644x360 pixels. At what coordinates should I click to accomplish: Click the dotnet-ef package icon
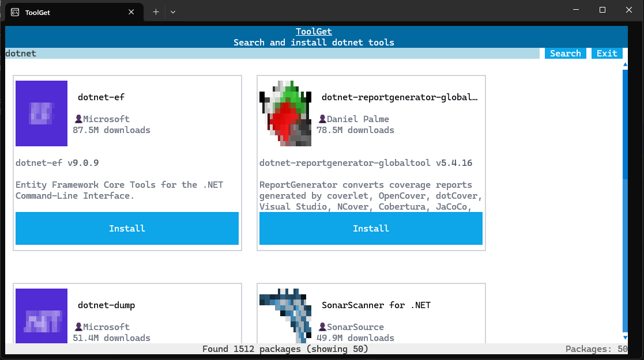(x=42, y=113)
